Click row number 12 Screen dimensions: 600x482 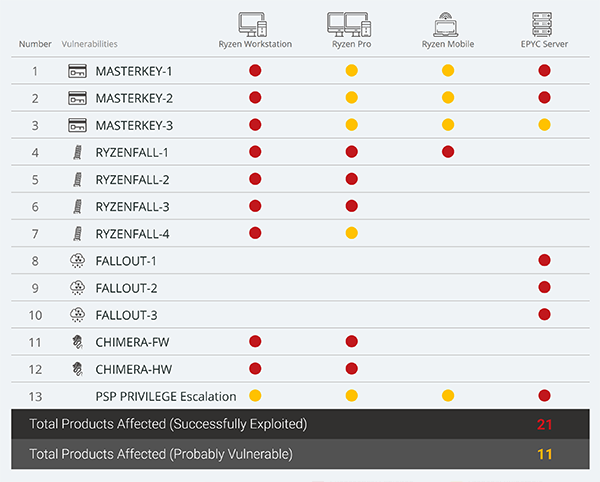35,370
